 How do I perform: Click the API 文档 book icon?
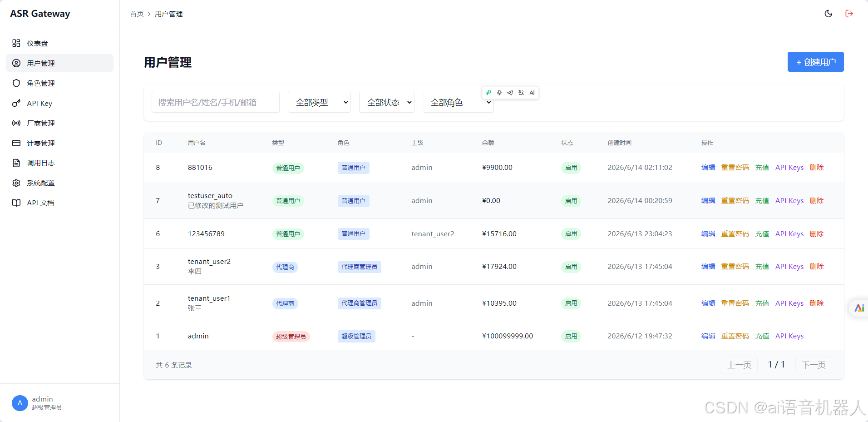point(16,203)
